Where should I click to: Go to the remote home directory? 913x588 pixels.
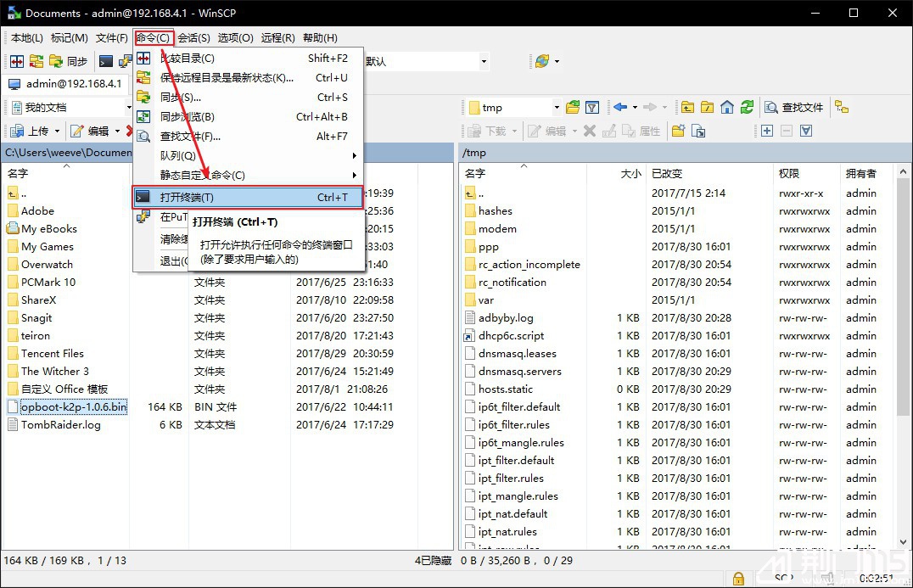727,107
